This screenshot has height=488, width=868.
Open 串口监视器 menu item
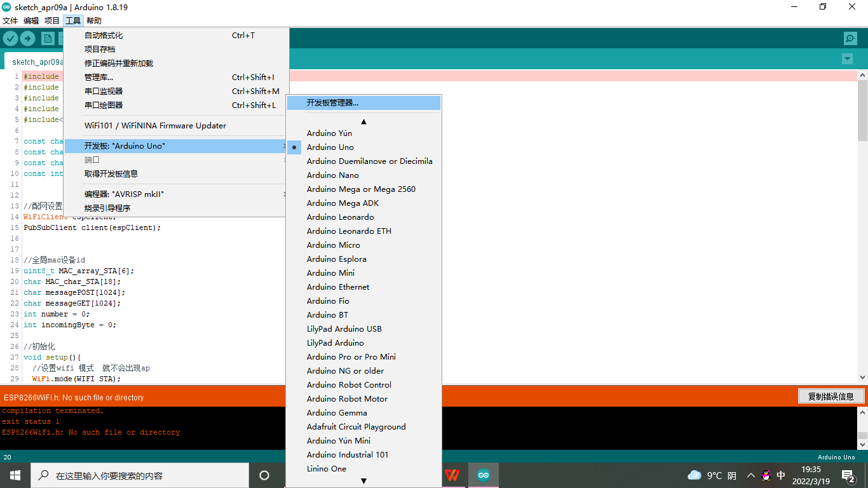click(177, 91)
